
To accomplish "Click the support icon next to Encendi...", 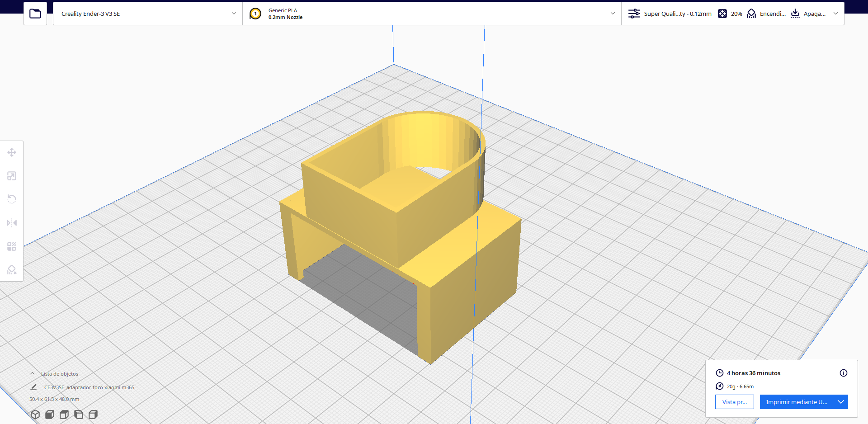I will coord(751,14).
